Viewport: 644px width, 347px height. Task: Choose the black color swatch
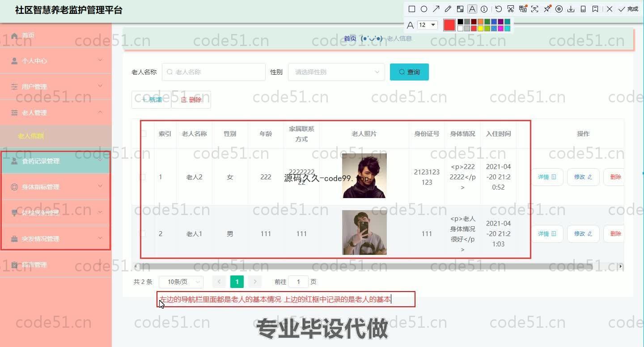click(460, 21)
